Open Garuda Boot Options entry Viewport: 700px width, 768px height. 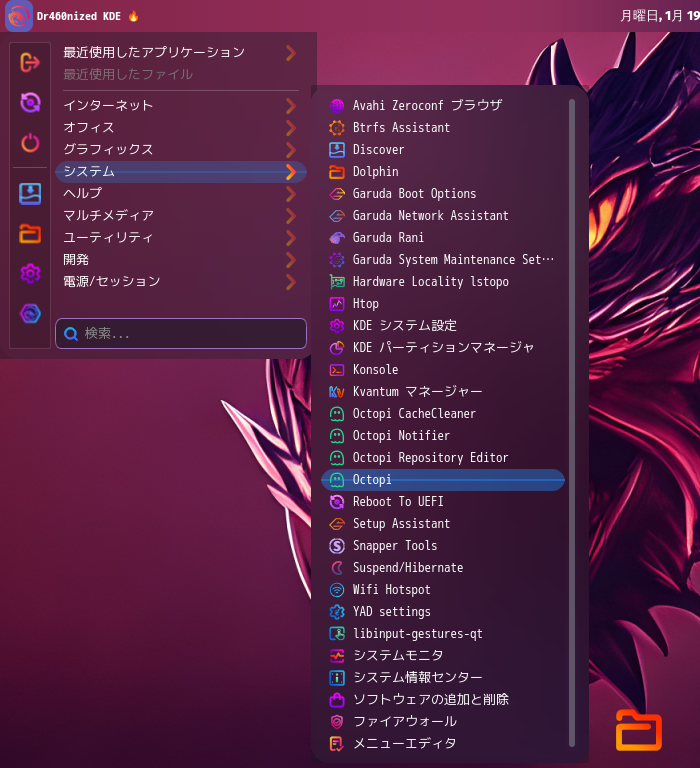tap(443, 193)
